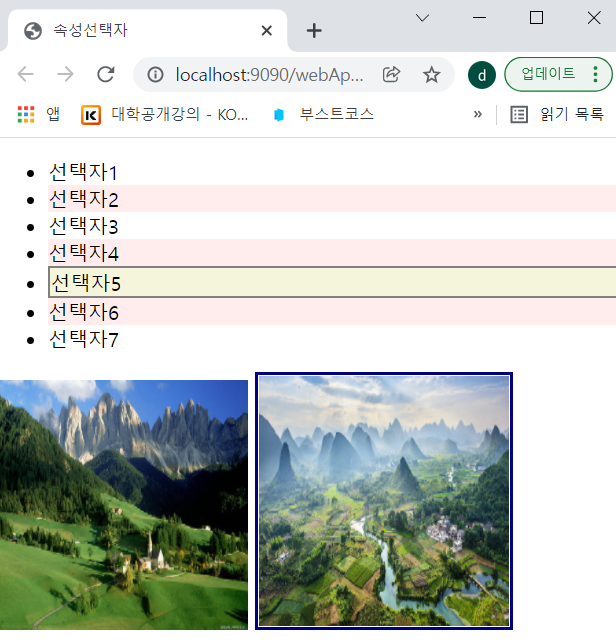Select the 속성선택자 tab

coord(147,30)
